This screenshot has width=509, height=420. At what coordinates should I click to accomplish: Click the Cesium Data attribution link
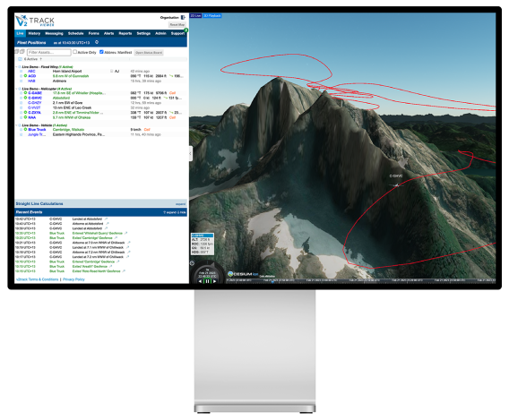tap(267, 277)
